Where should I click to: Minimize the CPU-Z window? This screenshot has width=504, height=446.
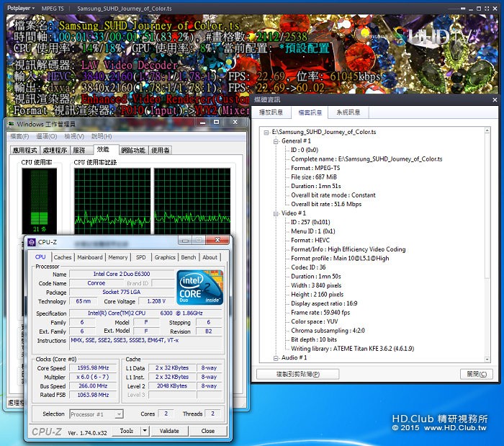coord(185,240)
